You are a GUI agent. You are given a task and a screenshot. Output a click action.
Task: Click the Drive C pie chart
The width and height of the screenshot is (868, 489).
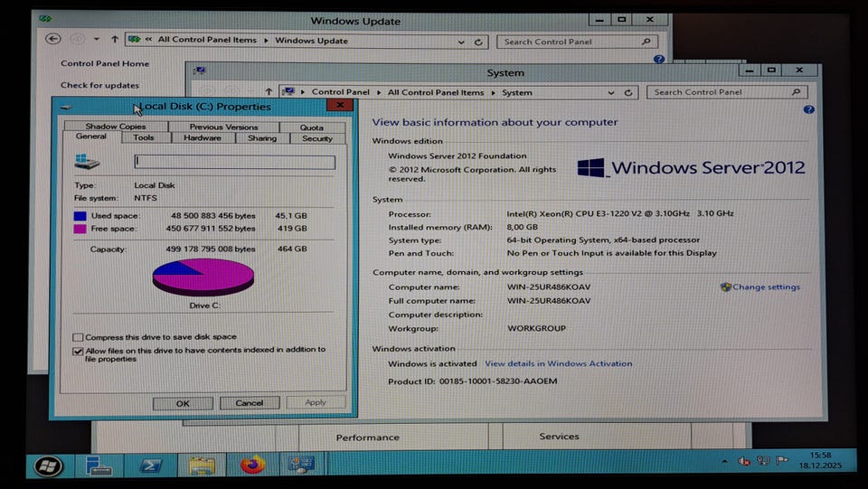click(203, 277)
